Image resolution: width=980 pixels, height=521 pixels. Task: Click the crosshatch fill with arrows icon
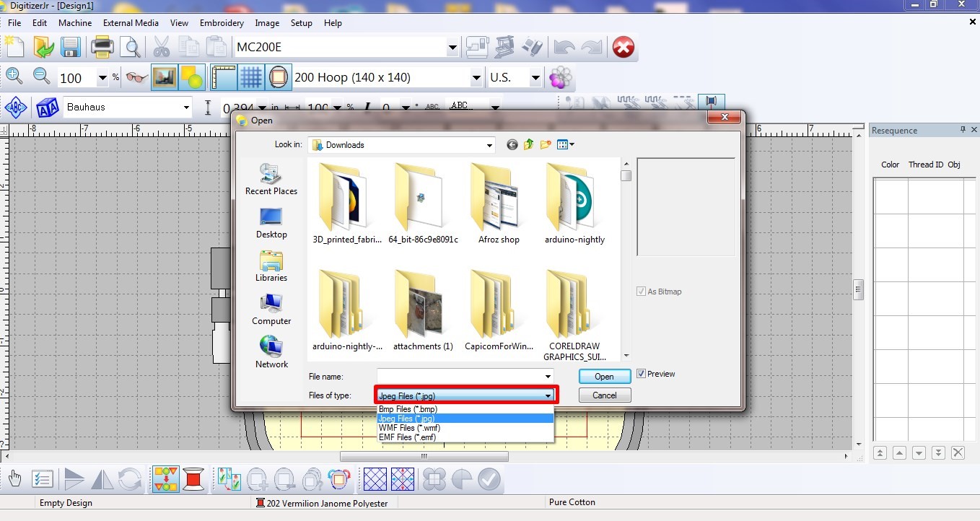pyautogui.click(x=402, y=478)
